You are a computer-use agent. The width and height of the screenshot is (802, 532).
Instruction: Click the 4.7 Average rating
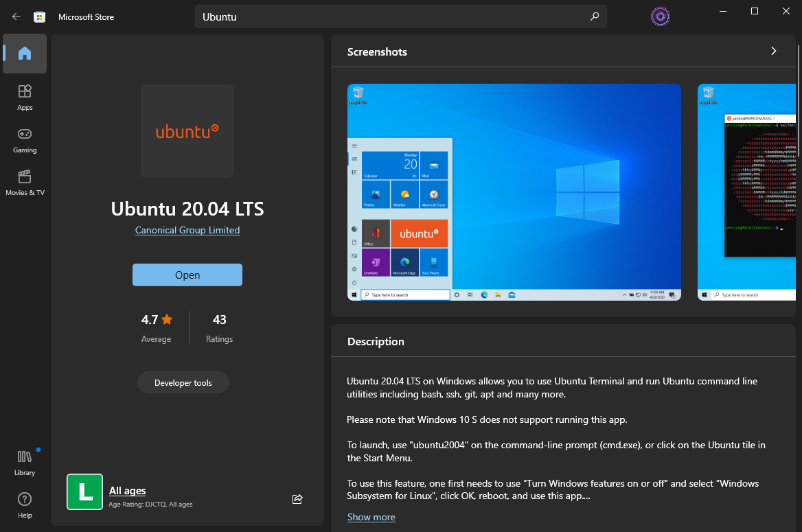pos(157,328)
